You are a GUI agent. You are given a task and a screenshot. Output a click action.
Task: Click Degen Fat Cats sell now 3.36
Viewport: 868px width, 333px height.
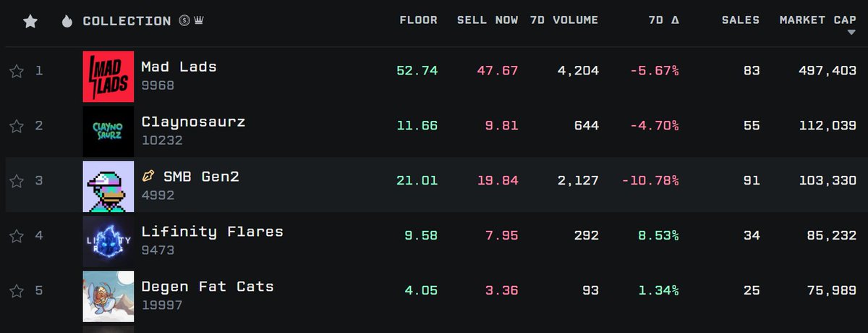(501, 290)
